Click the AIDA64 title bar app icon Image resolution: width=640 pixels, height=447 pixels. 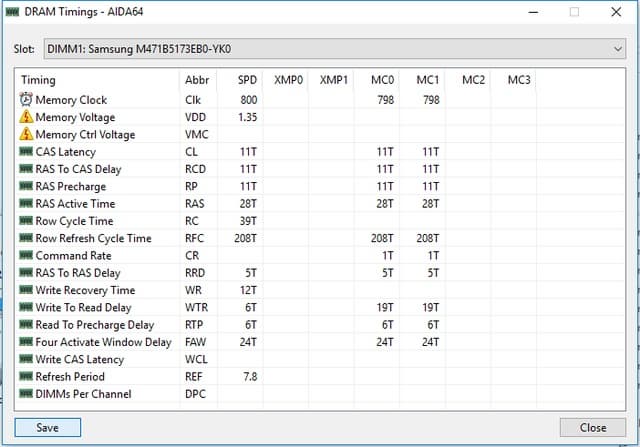[x=12, y=12]
